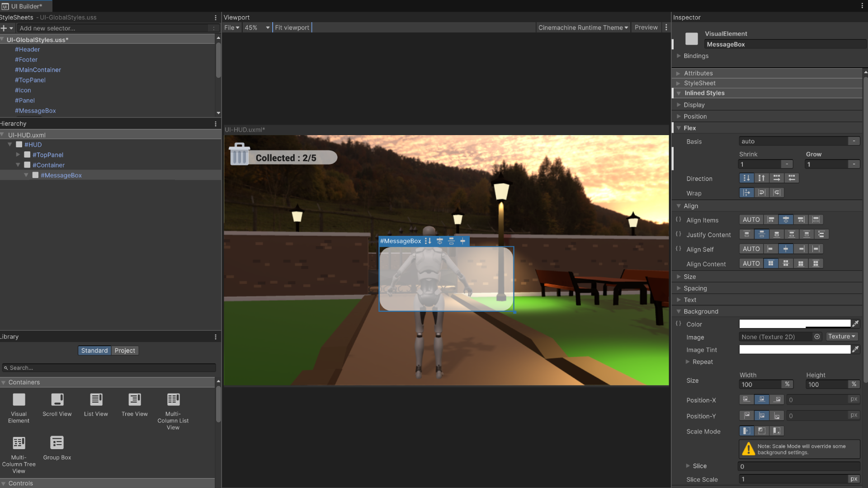The height and width of the screenshot is (488, 868).
Task: Open Cinemachine Runtime Theme dropdown
Action: [583, 28]
